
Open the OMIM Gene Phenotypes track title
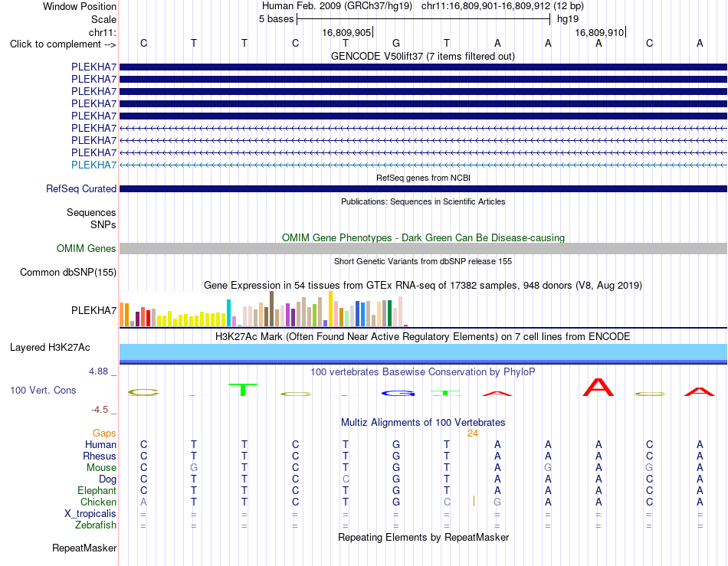coord(423,237)
